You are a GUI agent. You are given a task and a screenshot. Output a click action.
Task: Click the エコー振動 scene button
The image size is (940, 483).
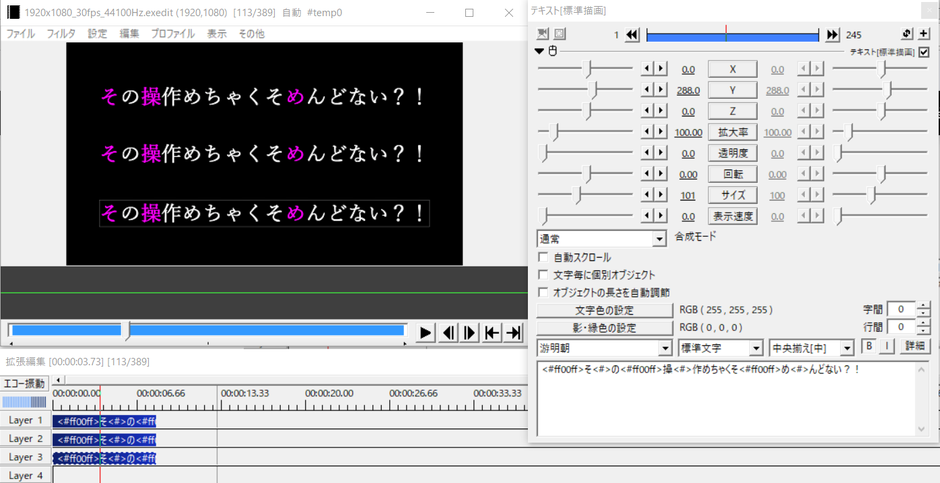24,383
